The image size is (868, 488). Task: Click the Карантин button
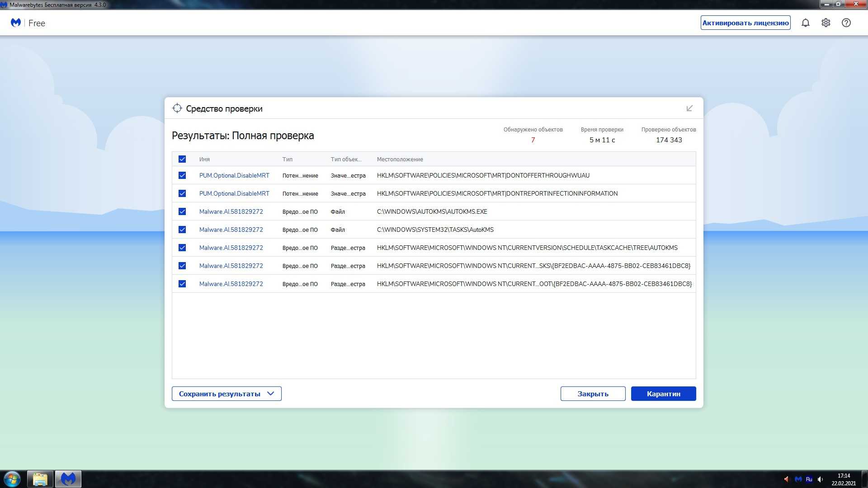(663, 394)
